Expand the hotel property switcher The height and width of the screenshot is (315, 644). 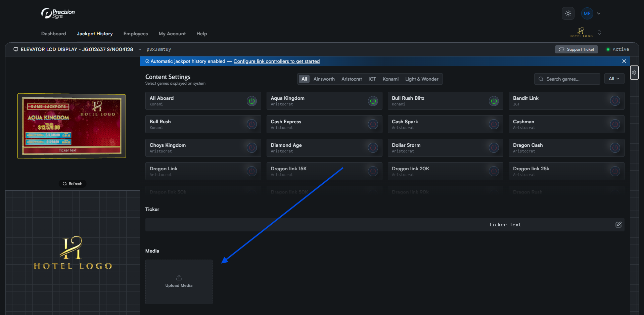(x=599, y=33)
